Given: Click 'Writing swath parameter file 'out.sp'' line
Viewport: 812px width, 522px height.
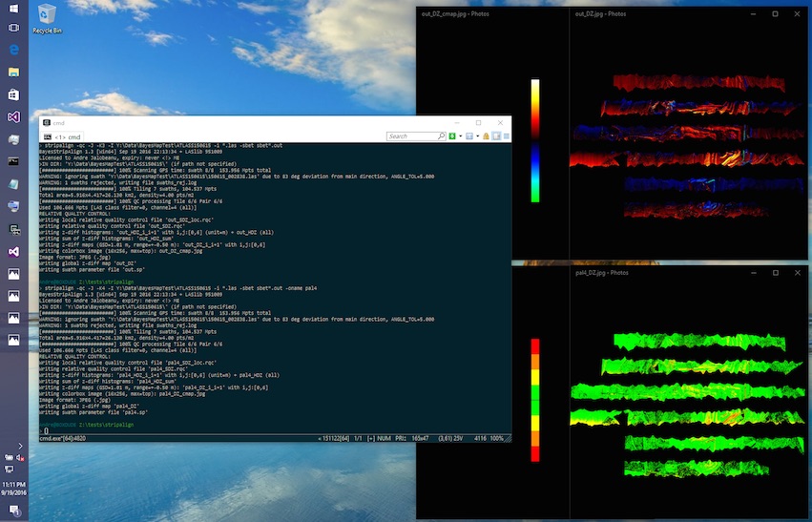Looking at the screenshot, I should tap(93, 270).
